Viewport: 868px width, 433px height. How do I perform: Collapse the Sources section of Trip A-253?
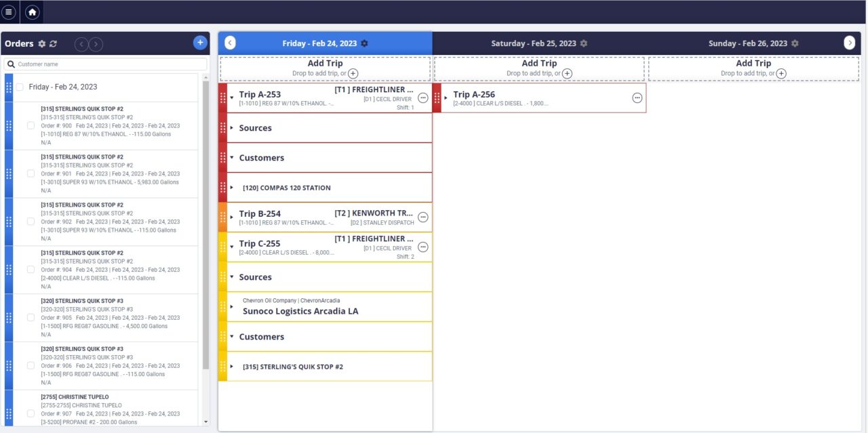click(233, 128)
